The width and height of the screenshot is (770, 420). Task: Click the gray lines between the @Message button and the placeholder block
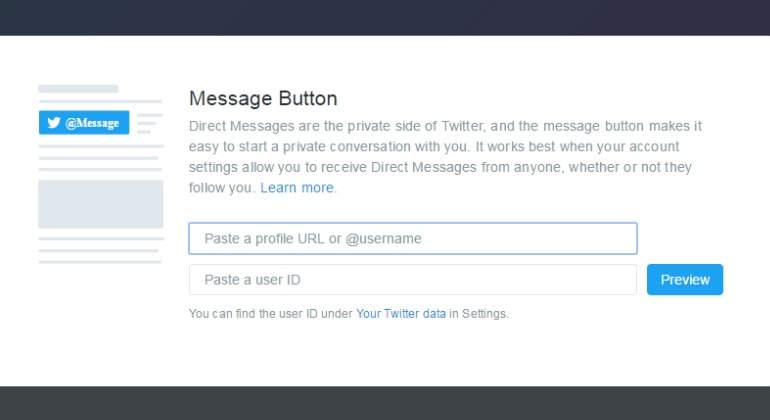pos(101,158)
